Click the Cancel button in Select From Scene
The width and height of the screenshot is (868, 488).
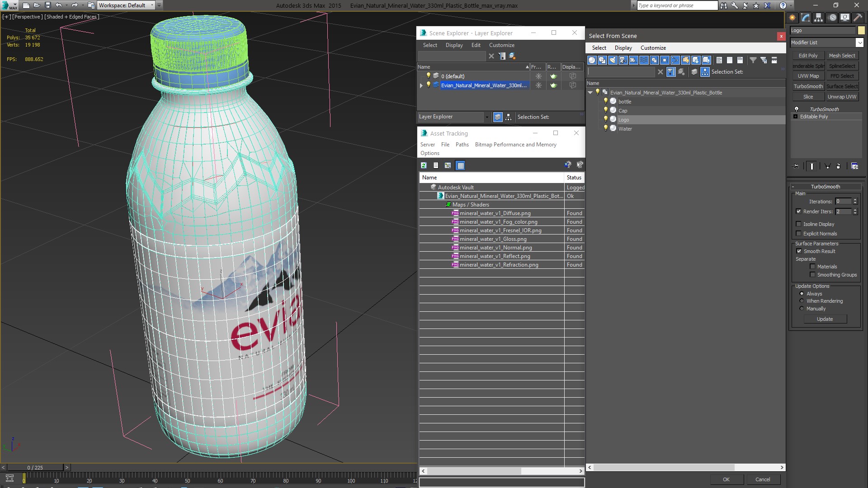(763, 479)
